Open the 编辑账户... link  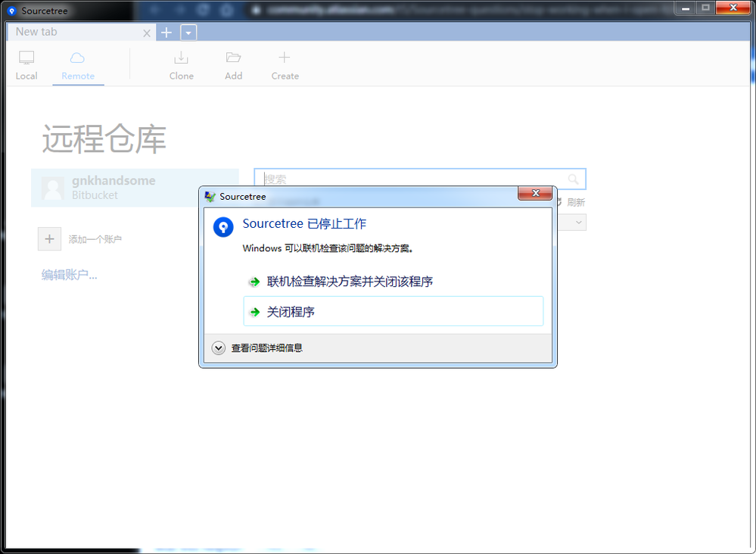pos(69,275)
